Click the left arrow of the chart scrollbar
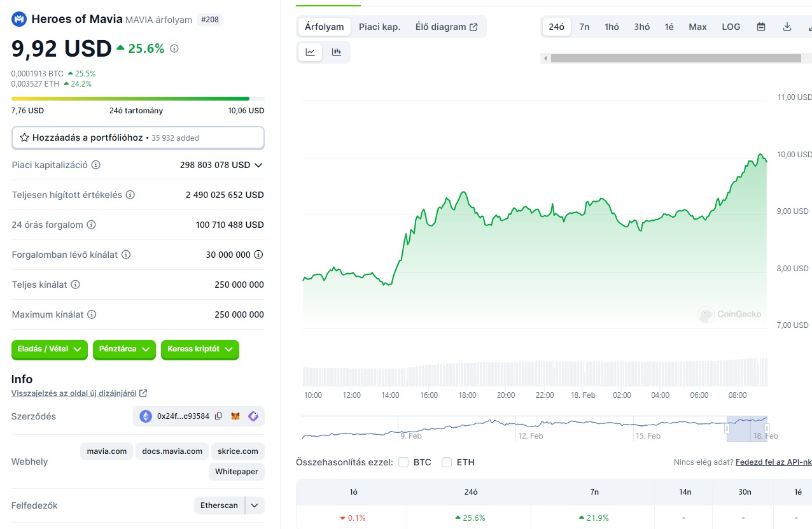This screenshot has width=812, height=529. pos(545,58)
